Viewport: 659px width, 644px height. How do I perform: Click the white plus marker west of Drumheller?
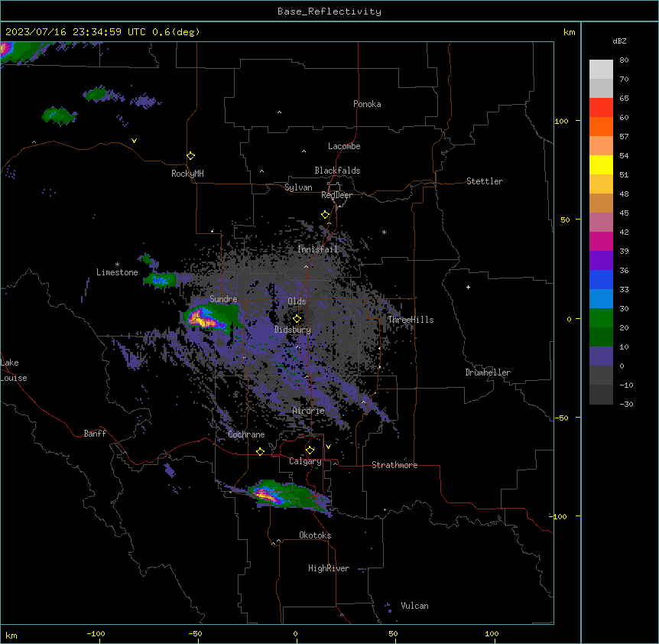(x=468, y=287)
